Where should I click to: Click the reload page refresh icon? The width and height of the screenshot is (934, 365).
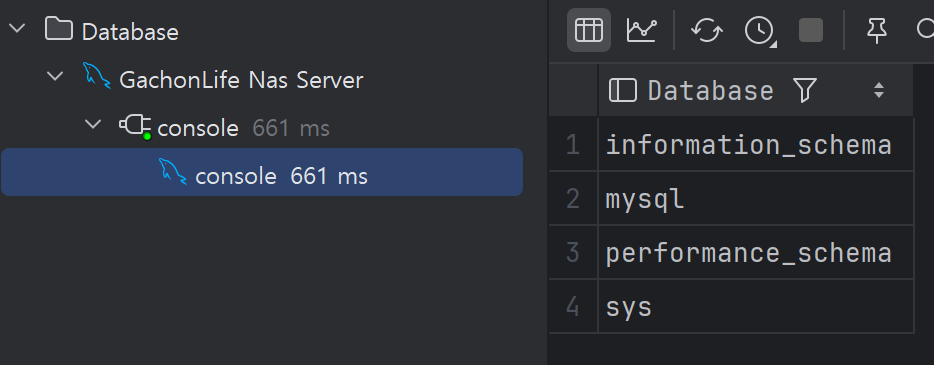point(706,30)
